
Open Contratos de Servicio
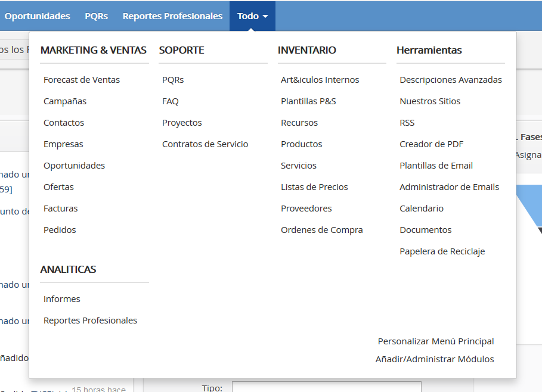205,144
